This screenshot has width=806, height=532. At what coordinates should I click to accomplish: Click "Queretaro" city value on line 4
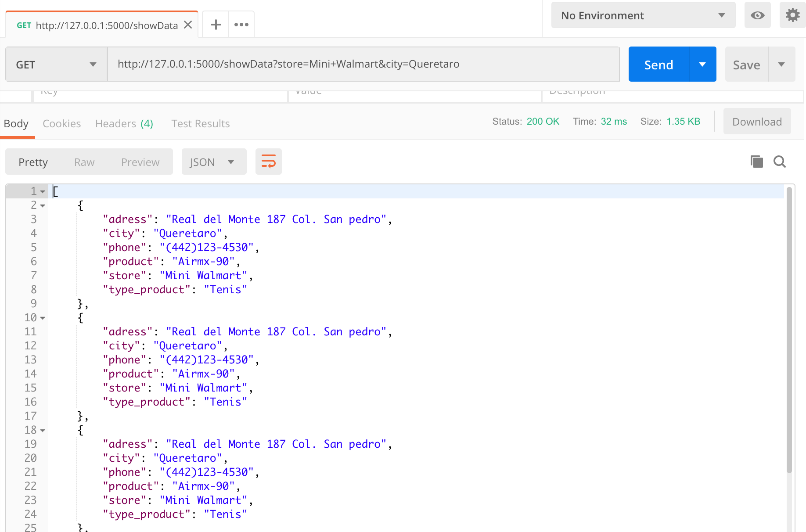[188, 234]
